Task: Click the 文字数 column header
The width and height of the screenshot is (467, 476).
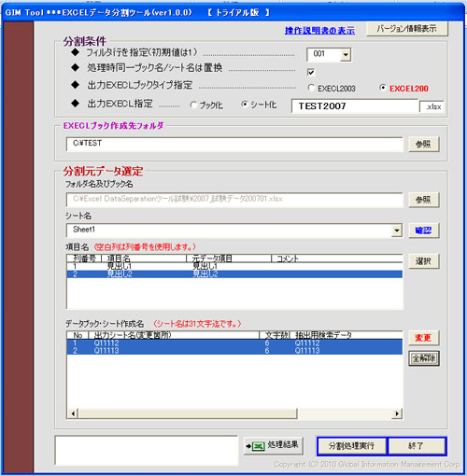Action: 275,335
